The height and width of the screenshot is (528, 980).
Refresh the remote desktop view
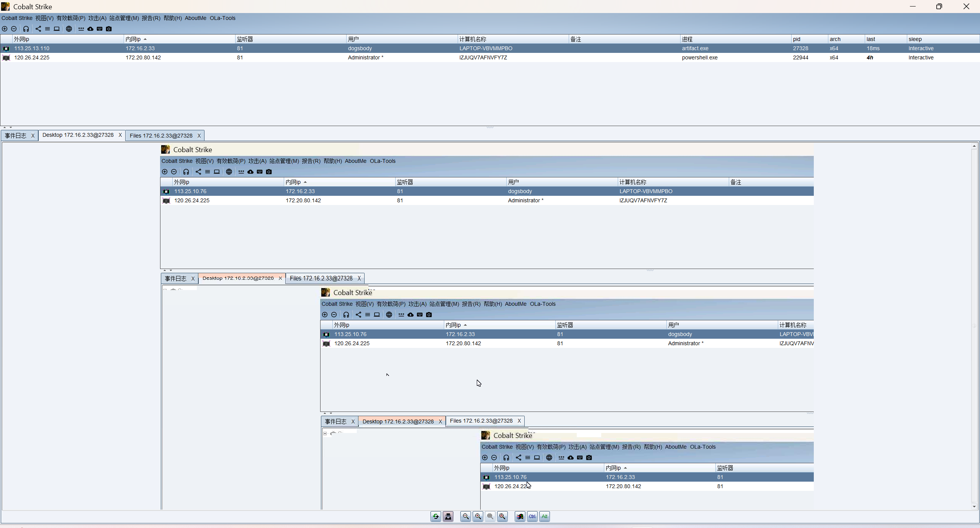pos(436,517)
